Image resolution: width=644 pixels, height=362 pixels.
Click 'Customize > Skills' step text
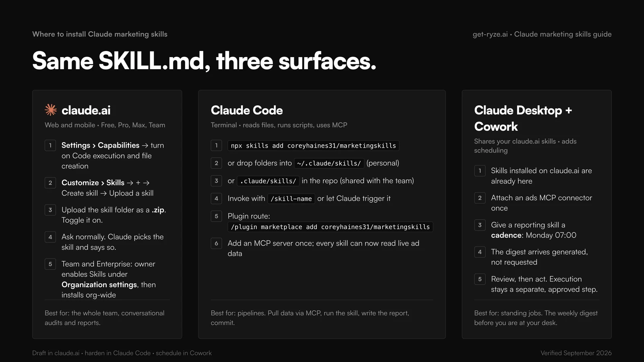(107, 188)
